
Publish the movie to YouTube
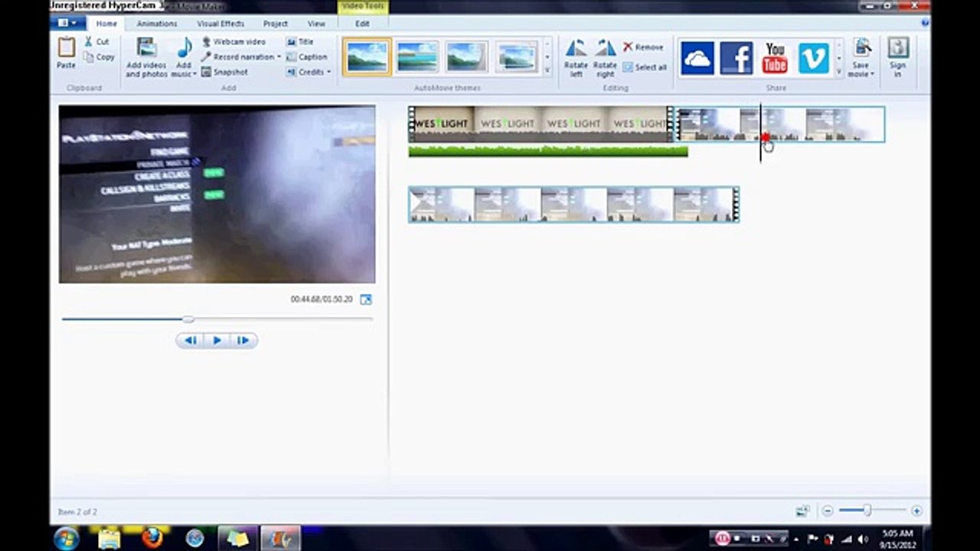coord(775,58)
